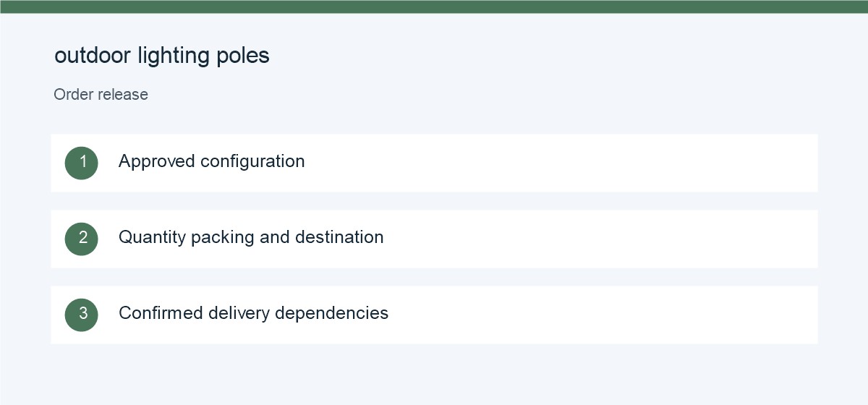
Task: Choose the green step 3 circle
Action: click(82, 315)
